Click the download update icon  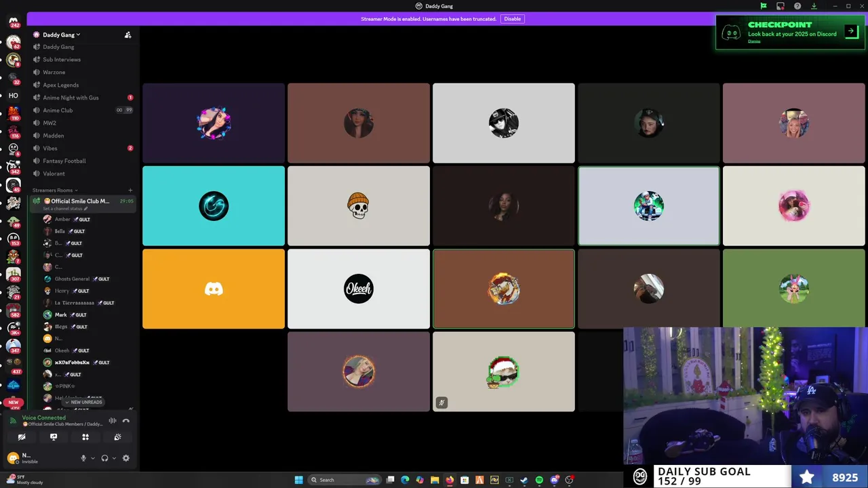814,6
